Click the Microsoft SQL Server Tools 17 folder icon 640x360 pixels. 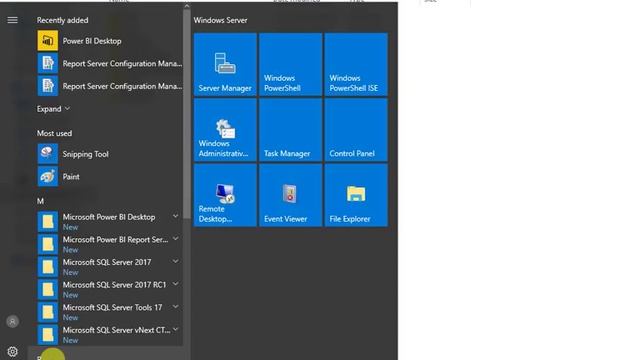(x=48, y=312)
